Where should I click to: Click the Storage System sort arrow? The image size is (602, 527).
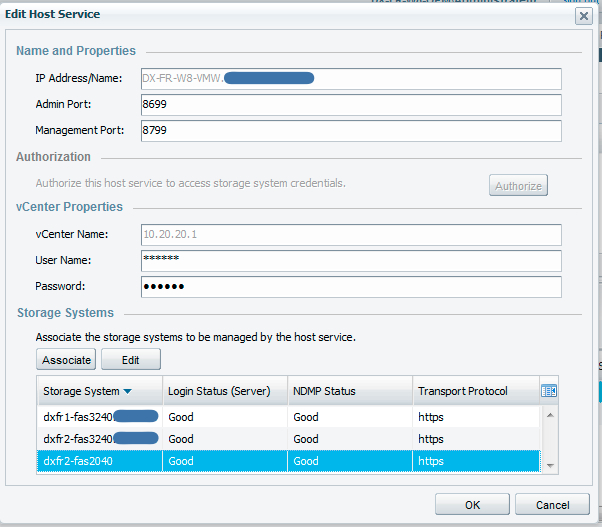tap(128, 392)
